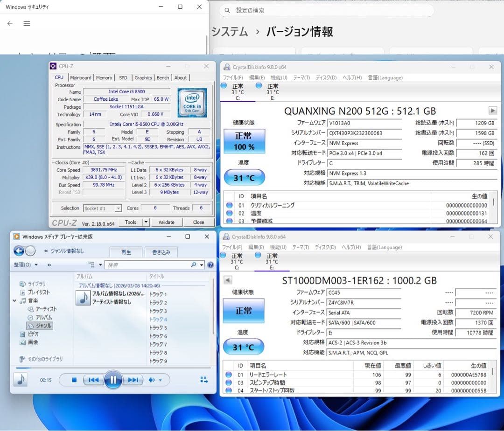The image size is (504, 431).
Task: Click Validate button in CPU-Z
Action: pos(166,222)
